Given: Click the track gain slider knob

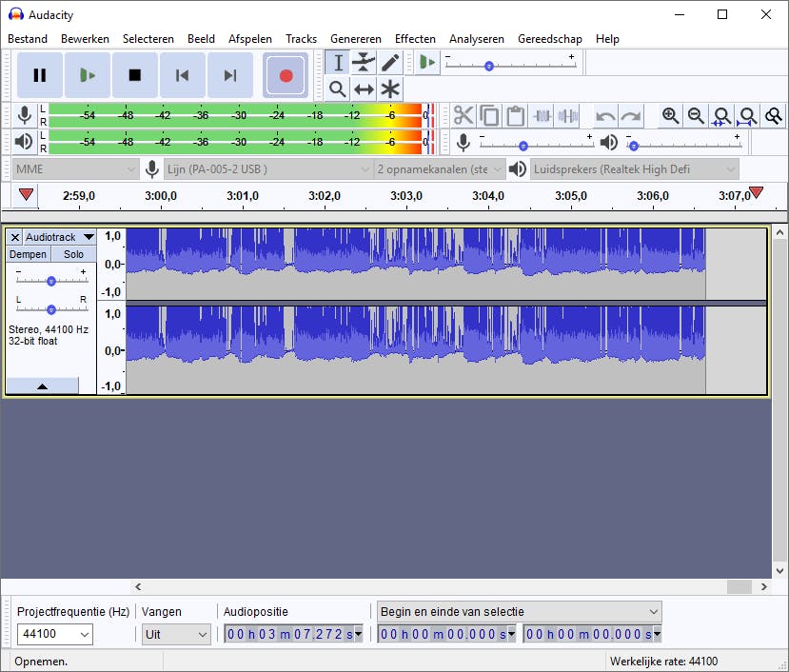Looking at the screenshot, I should 51,281.
